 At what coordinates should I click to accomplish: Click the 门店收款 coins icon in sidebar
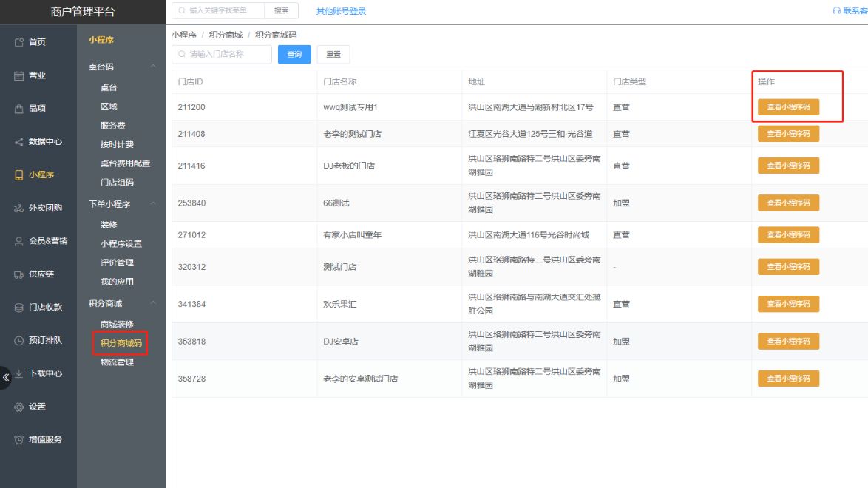pos(18,308)
